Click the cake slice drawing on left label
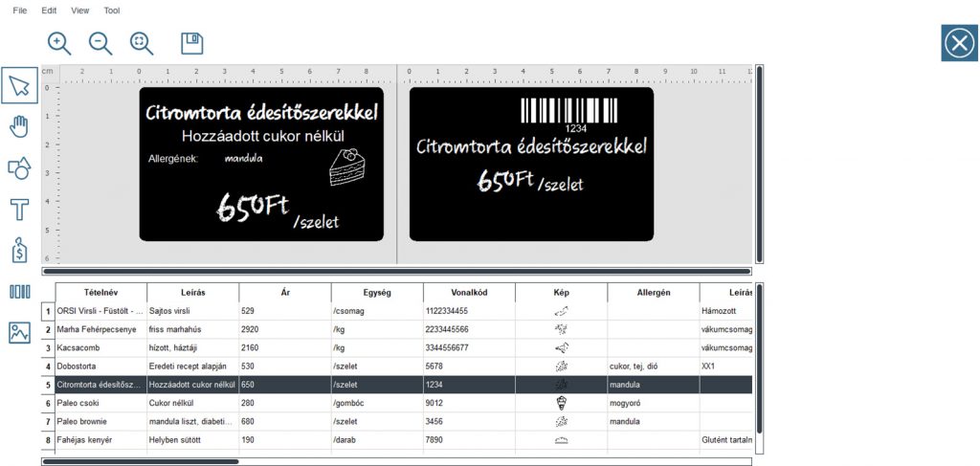 click(x=346, y=166)
